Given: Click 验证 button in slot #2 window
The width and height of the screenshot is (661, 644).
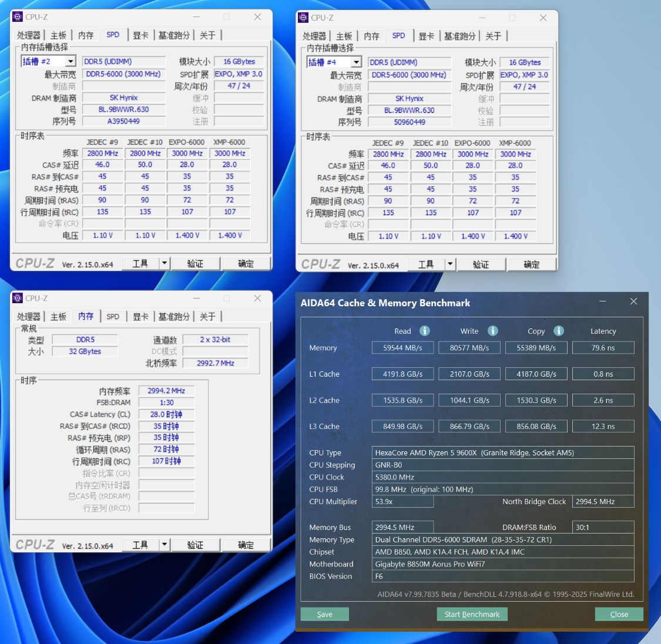Looking at the screenshot, I should pos(195,263).
